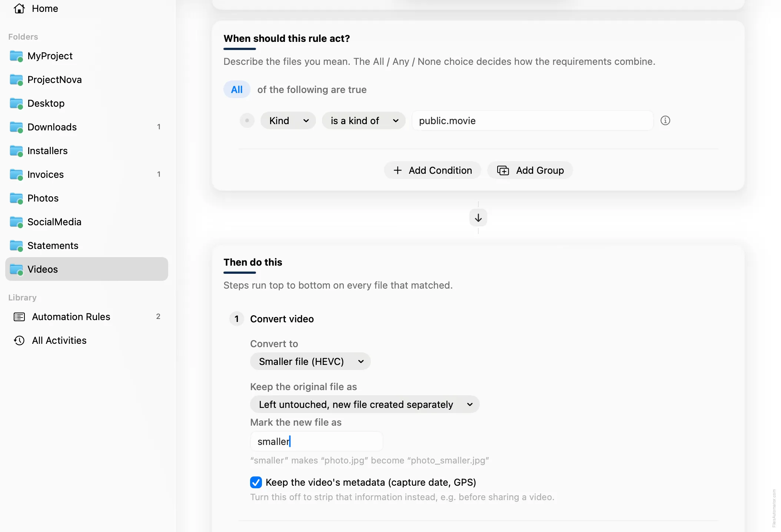Viewport: 781px width, 532px height.
Task: Uncheck Keep the video's metadata checkbox
Action: tap(256, 482)
